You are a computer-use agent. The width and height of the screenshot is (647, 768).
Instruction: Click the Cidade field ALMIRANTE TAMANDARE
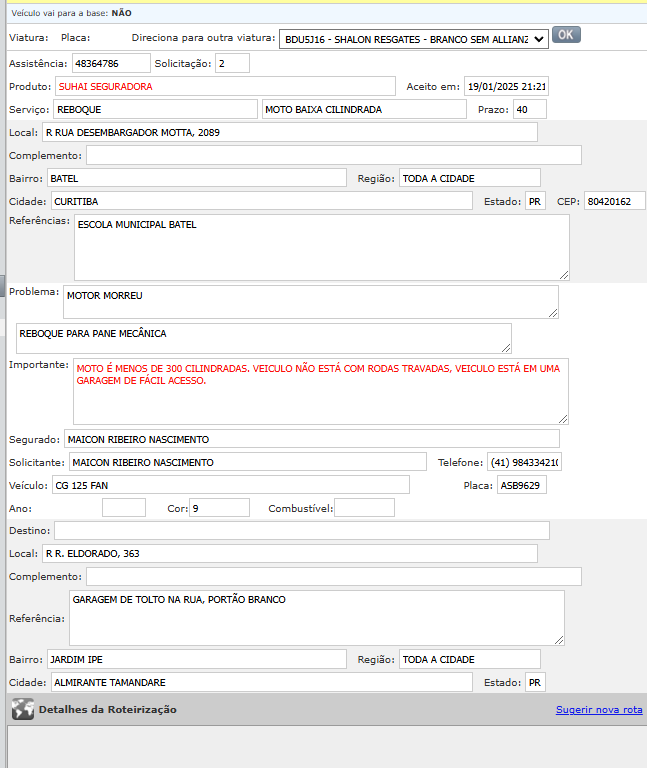(x=262, y=682)
